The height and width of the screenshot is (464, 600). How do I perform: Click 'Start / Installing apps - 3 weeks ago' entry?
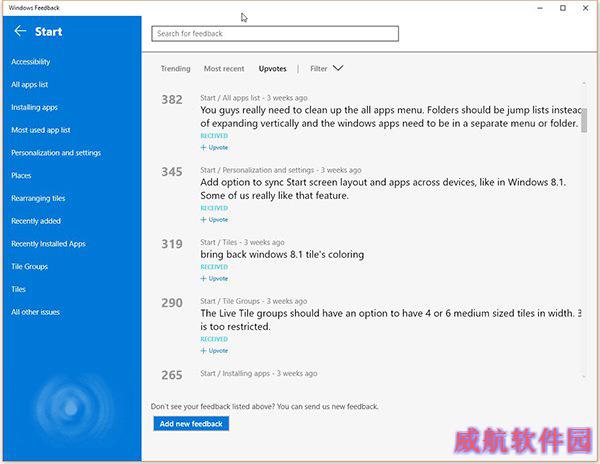[259, 373]
